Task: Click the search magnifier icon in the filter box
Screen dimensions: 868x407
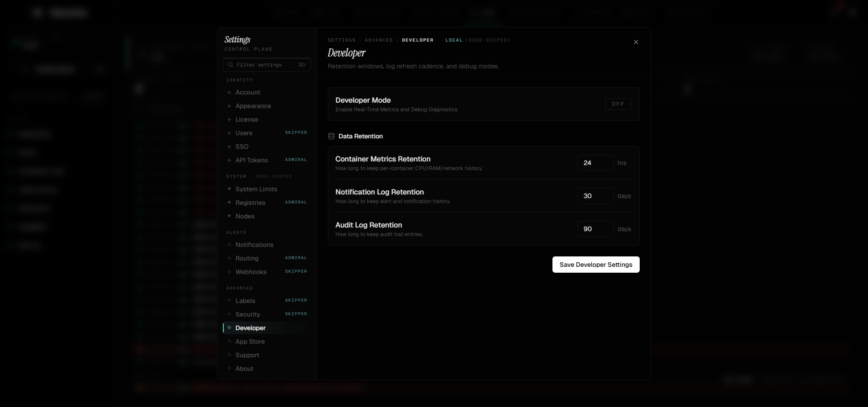Action: click(x=231, y=65)
